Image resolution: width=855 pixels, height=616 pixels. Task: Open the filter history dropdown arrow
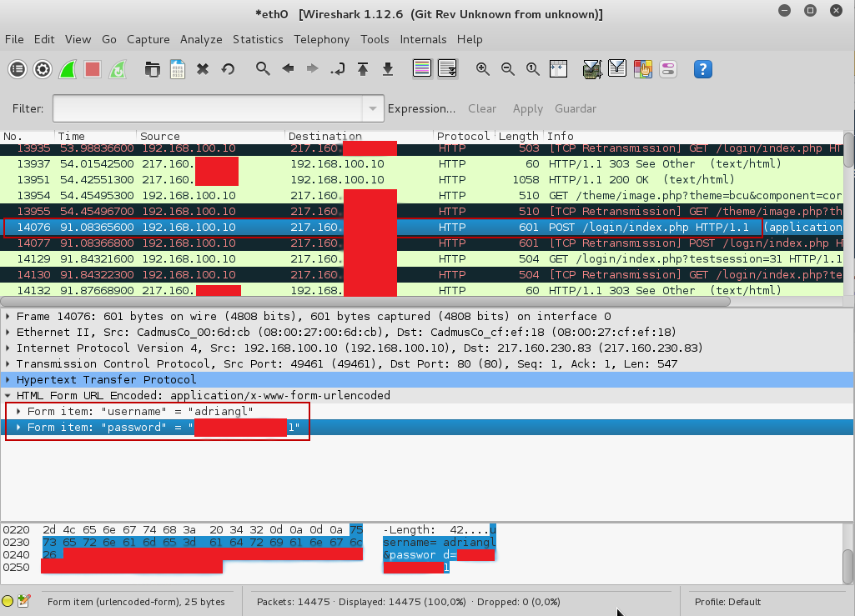pos(373,108)
